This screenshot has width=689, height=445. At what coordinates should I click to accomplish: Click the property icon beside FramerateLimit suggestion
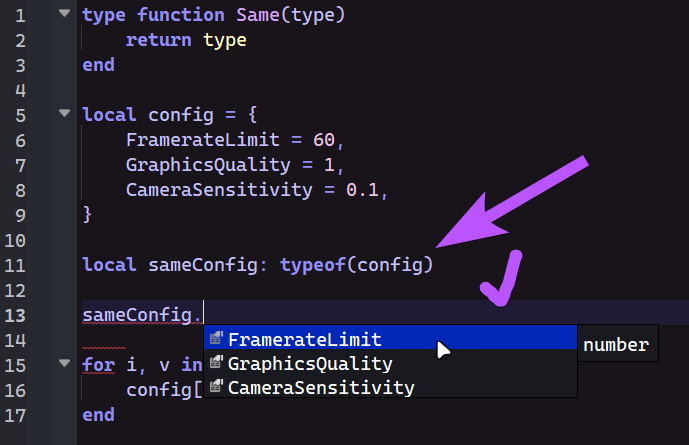pyautogui.click(x=216, y=339)
